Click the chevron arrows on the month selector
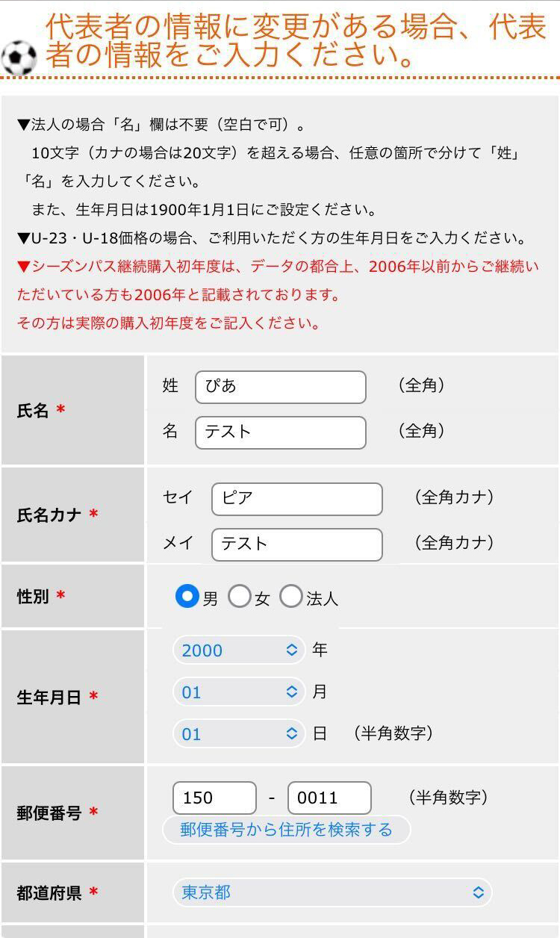560x938 pixels. pyautogui.click(x=292, y=692)
